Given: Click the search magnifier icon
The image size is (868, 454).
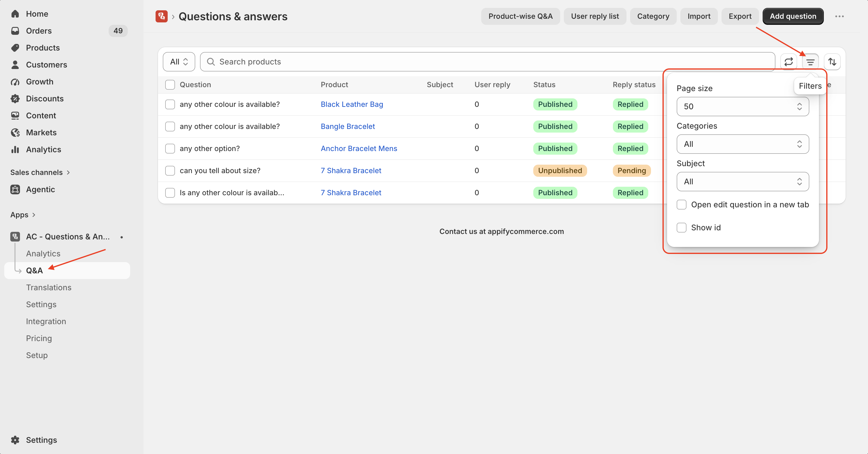Looking at the screenshot, I should tap(211, 62).
